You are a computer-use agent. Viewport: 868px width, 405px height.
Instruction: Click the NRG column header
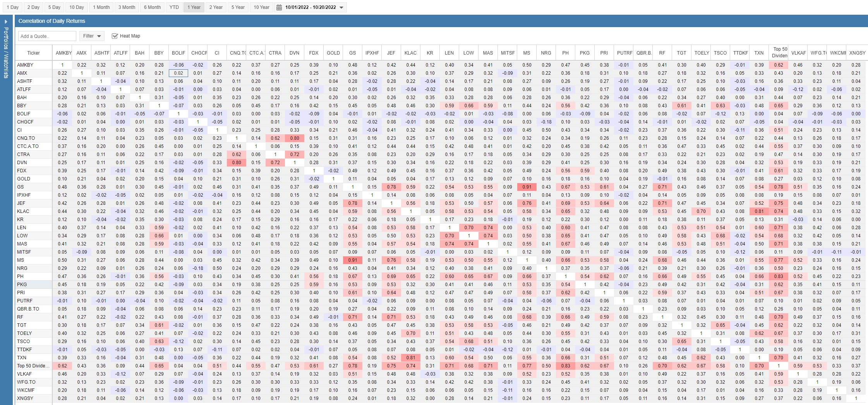[x=546, y=53]
